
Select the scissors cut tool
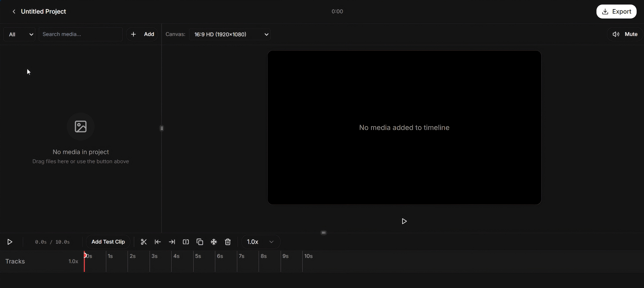click(x=144, y=242)
